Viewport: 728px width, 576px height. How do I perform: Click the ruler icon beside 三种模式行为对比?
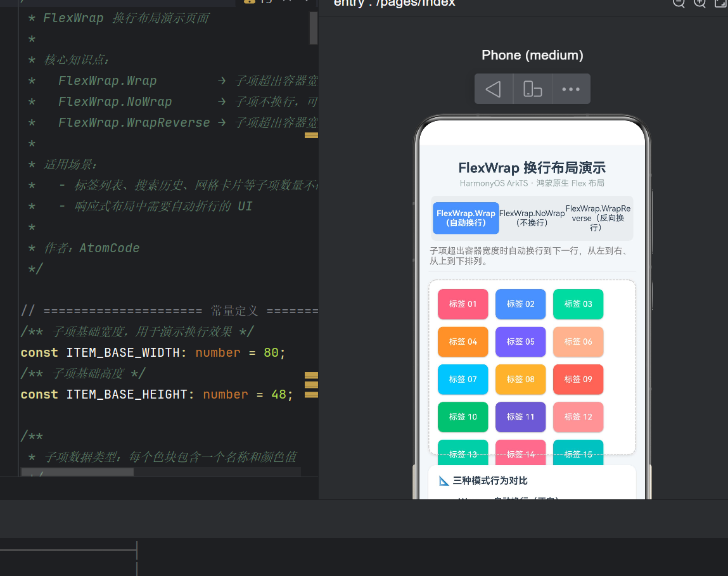444,481
